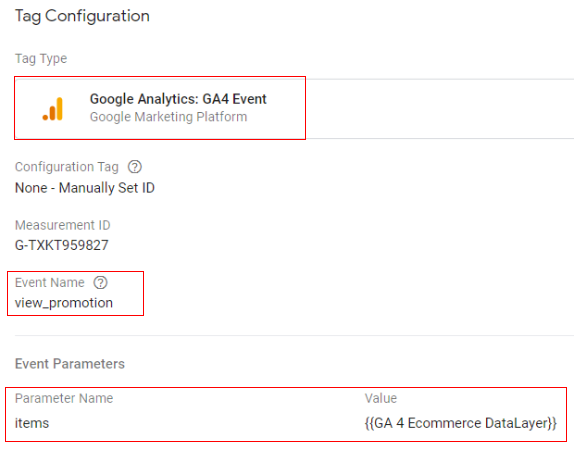Click the Value column header
The width and height of the screenshot is (574, 450).
coord(381,398)
